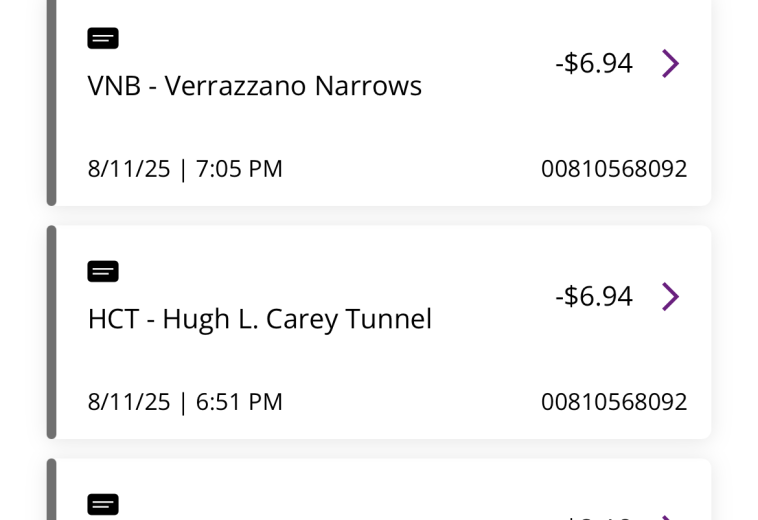Click gray status bar beside Verrazzano Narrows card

click(51, 100)
